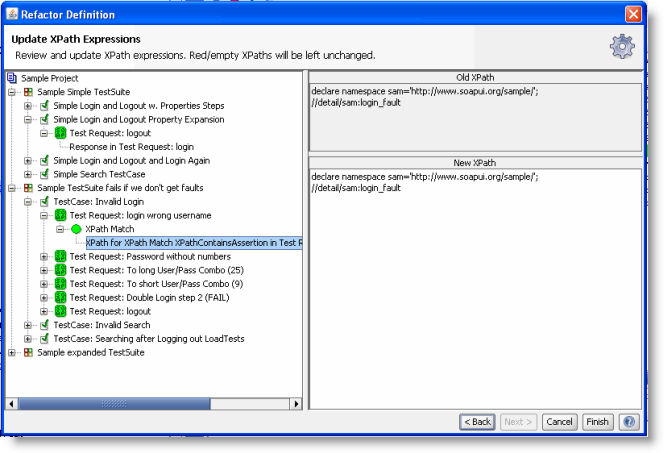Viewport: 664px width, 453px height.
Task: Click the left scroll arrow under the tree
Action: point(12,404)
